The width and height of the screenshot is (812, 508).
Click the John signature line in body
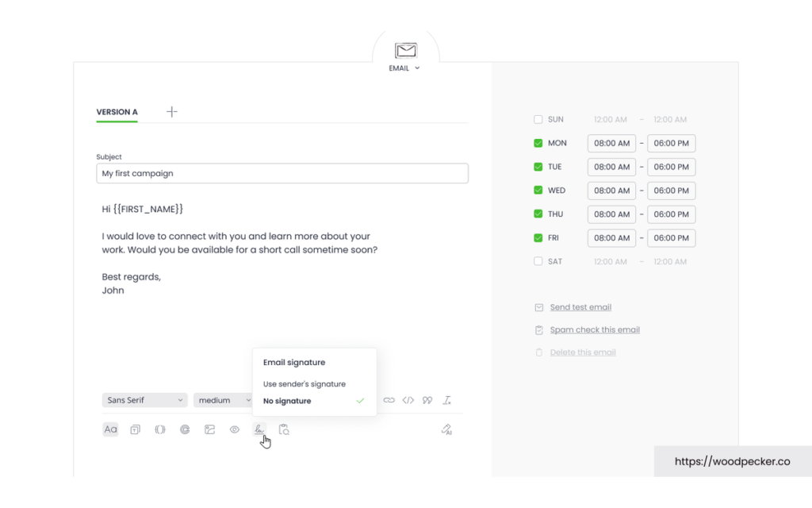pyautogui.click(x=113, y=291)
